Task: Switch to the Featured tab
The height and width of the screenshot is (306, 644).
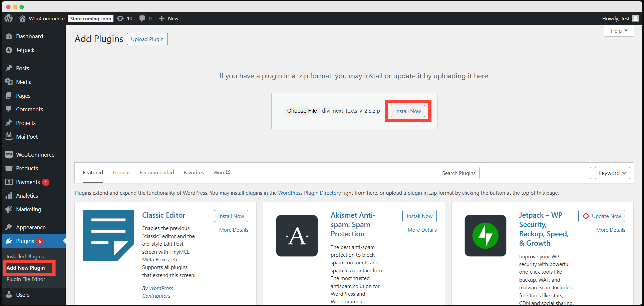Action: pyautogui.click(x=93, y=173)
